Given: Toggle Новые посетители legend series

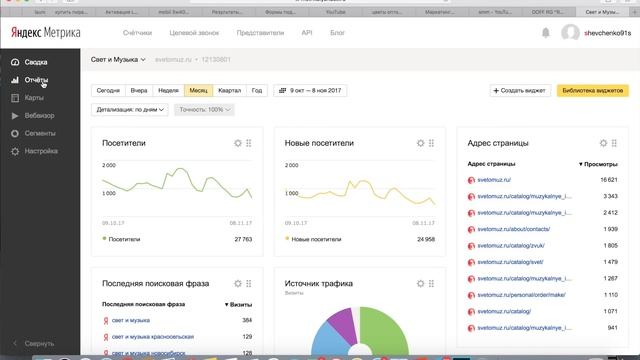Looking at the screenshot, I should pos(313,239).
